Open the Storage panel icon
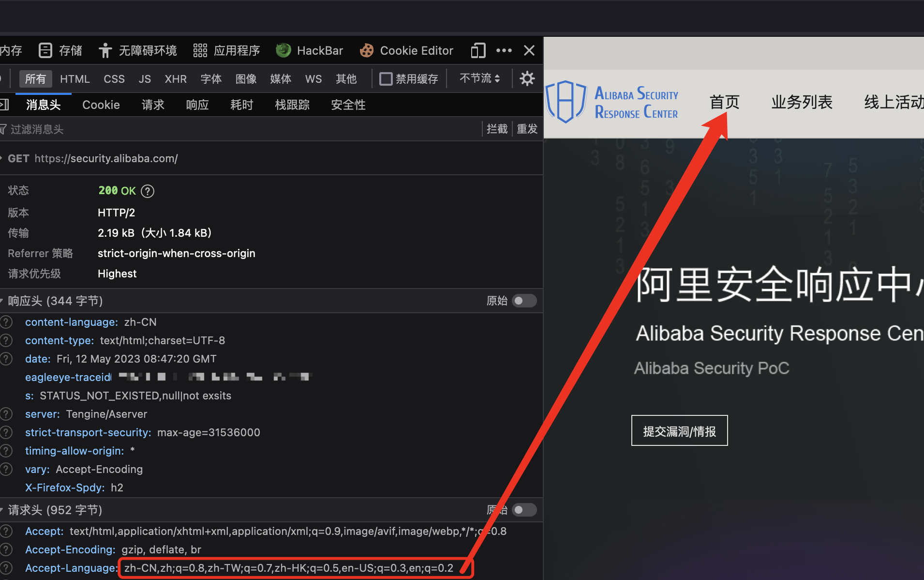This screenshot has width=924, height=580. coord(45,50)
